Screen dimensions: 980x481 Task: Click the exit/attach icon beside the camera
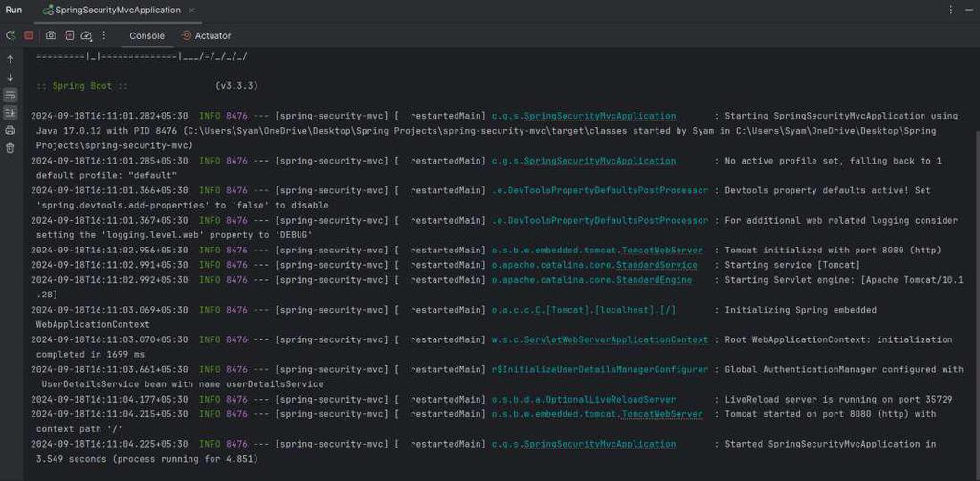coord(69,35)
